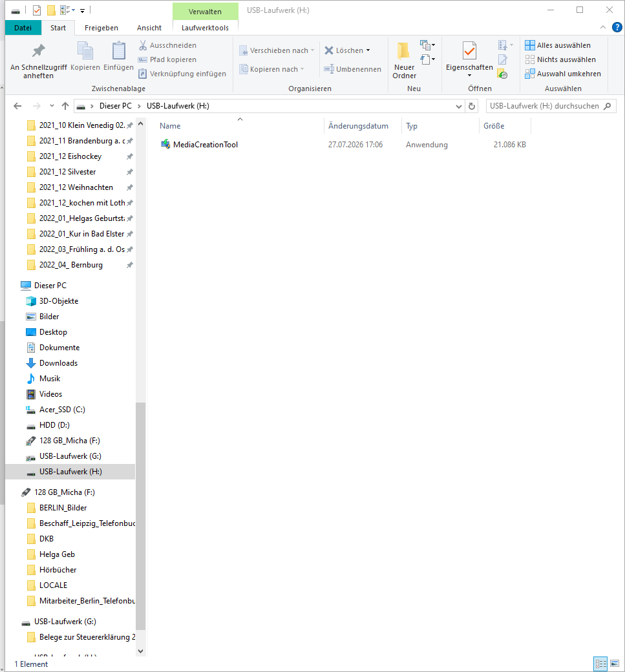Open the BERLIN_Bilder folder
Viewport: 625px width, 672px height.
(x=63, y=507)
